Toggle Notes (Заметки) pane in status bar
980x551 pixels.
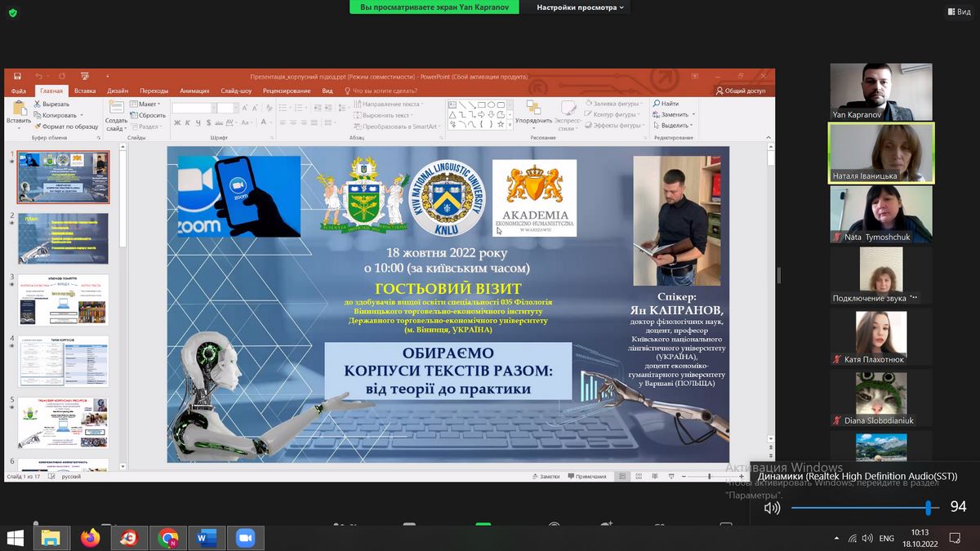(x=545, y=476)
